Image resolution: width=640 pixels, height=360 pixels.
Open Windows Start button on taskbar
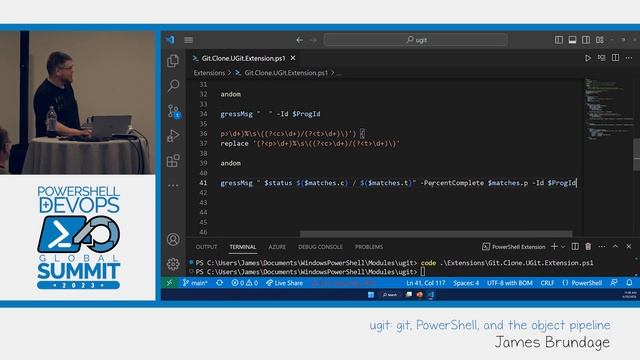pyautogui.click(x=371, y=295)
